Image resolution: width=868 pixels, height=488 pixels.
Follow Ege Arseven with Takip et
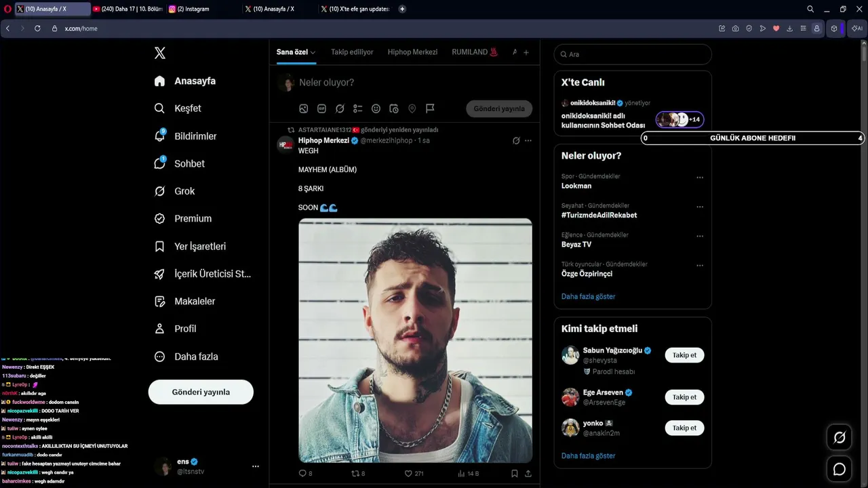(x=684, y=397)
